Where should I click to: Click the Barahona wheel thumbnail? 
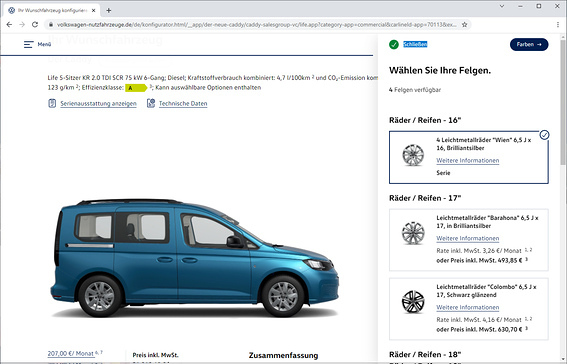tap(413, 233)
